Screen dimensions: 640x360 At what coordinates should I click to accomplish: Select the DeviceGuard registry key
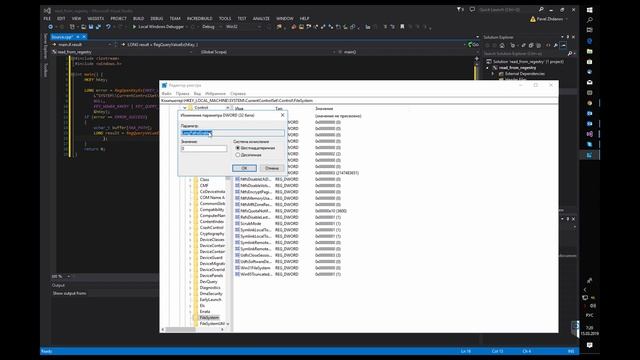coord(211,258)
